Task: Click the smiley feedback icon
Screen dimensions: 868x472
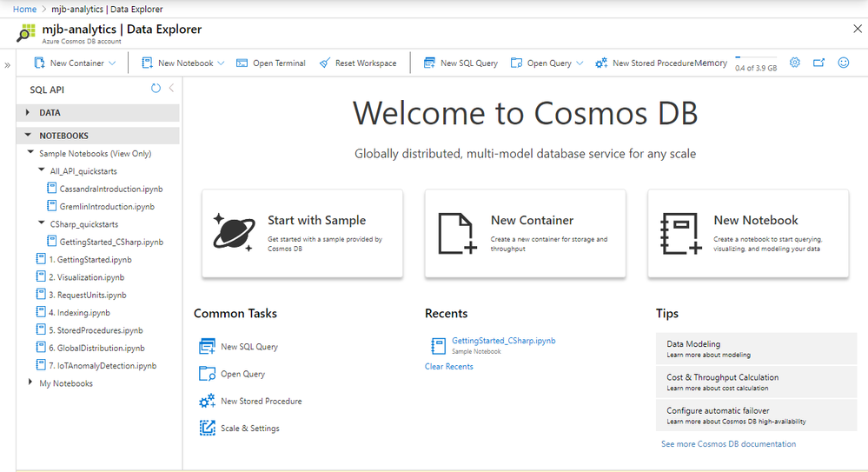Action: (843, 63)
